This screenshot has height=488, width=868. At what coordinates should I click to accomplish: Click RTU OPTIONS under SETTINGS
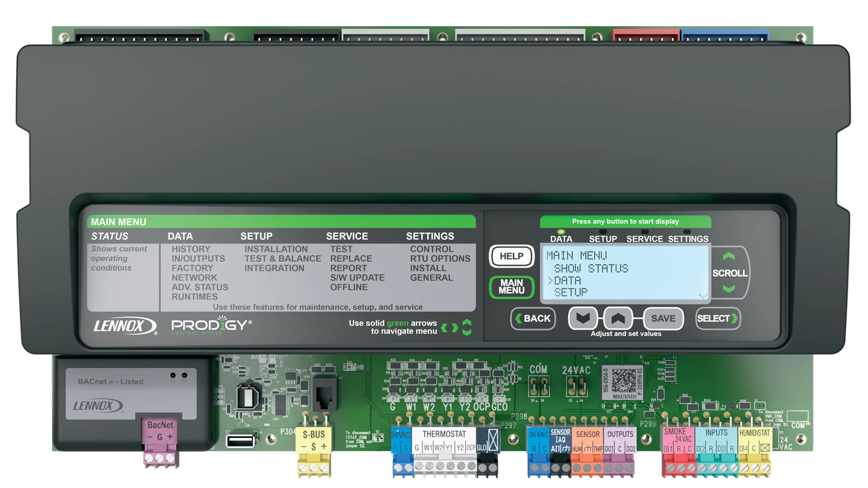(x=440, y=259)
